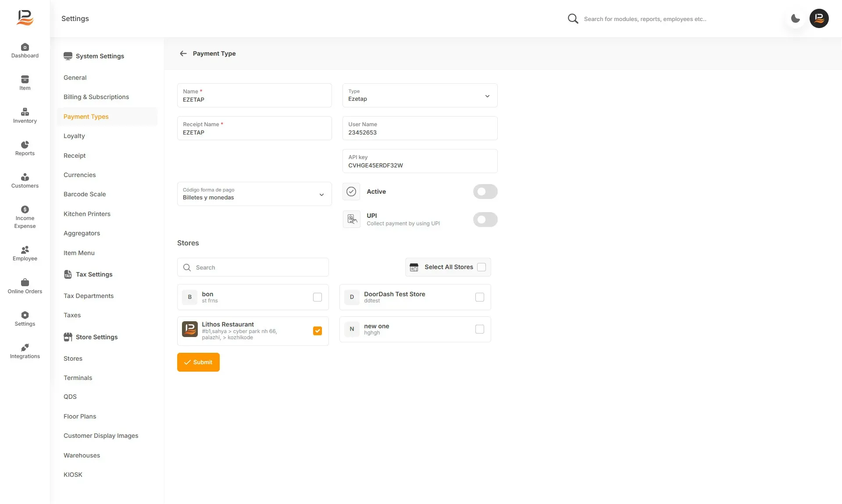Open Income Expense section

pos(25,217)
